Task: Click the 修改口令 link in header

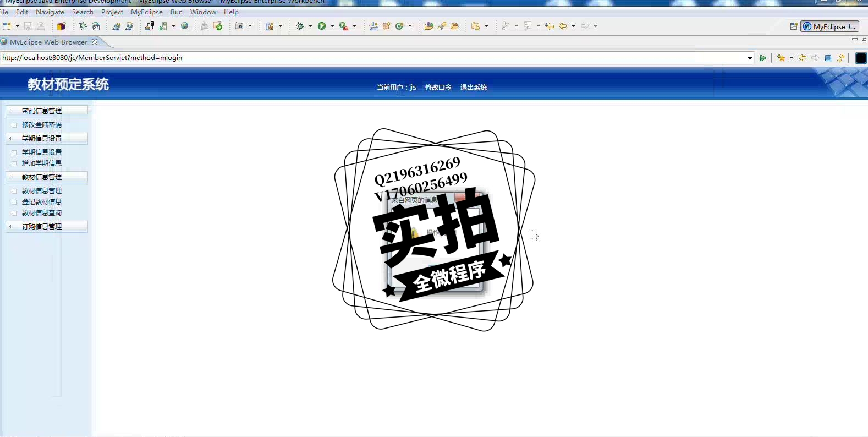Action: click(x=438, y=87)
